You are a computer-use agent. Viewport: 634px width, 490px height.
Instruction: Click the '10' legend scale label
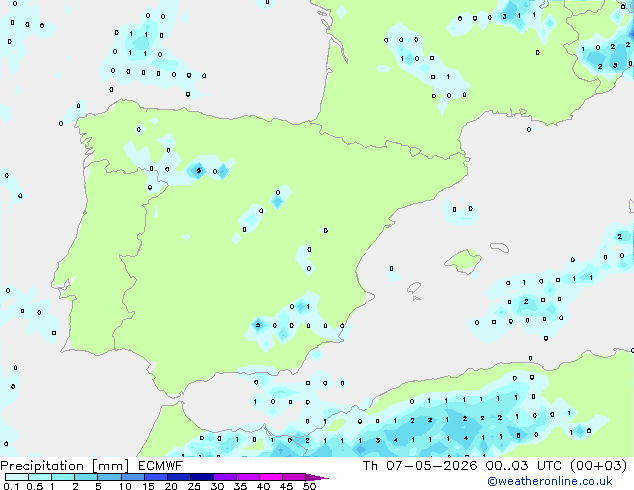click(x=125, y=486)
